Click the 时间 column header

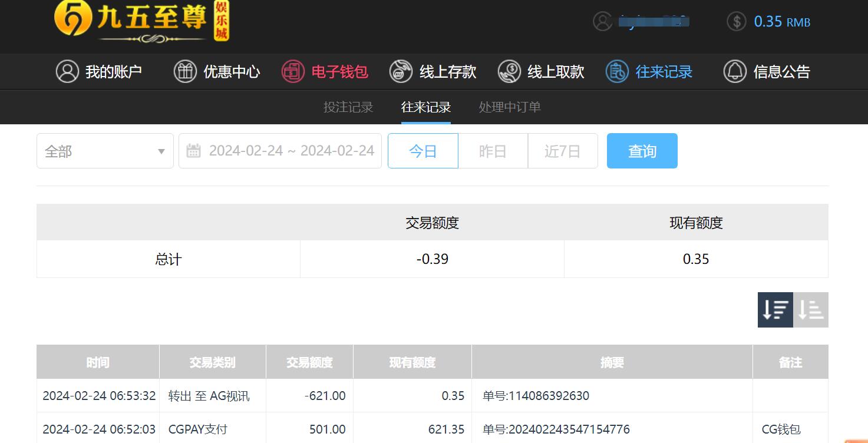click(98, 362)
